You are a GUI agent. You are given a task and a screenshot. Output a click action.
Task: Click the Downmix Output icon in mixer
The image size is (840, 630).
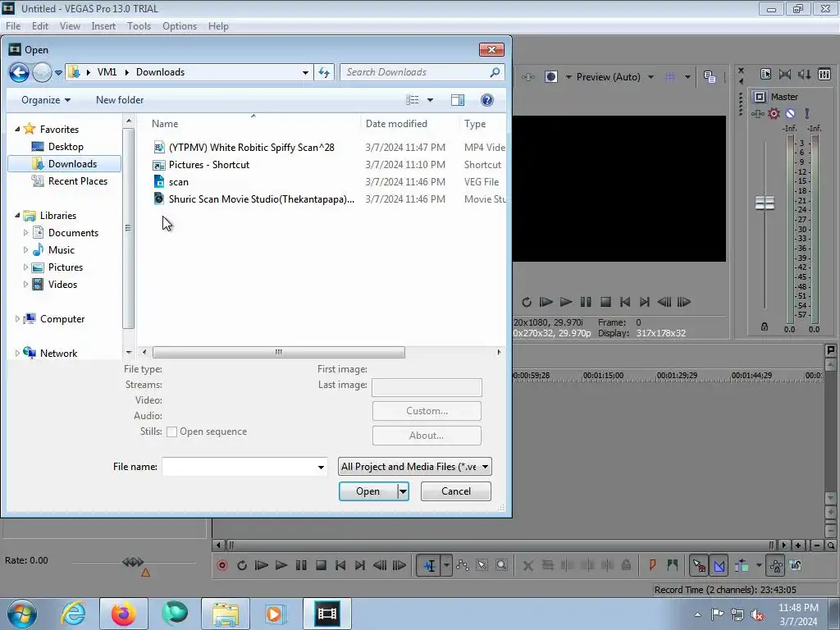[785, 75]
